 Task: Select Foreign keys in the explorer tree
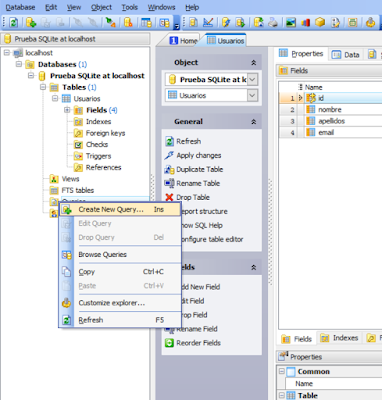tap(105, 133)
